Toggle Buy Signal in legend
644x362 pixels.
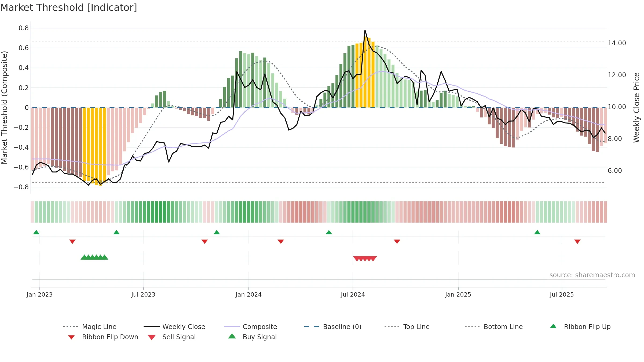252,337
